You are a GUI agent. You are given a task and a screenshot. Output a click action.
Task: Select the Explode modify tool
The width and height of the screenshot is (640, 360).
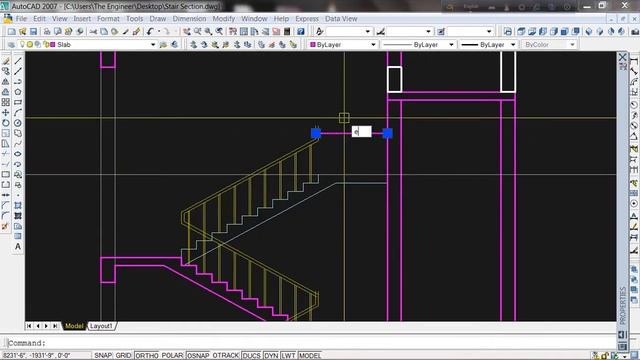6,226
